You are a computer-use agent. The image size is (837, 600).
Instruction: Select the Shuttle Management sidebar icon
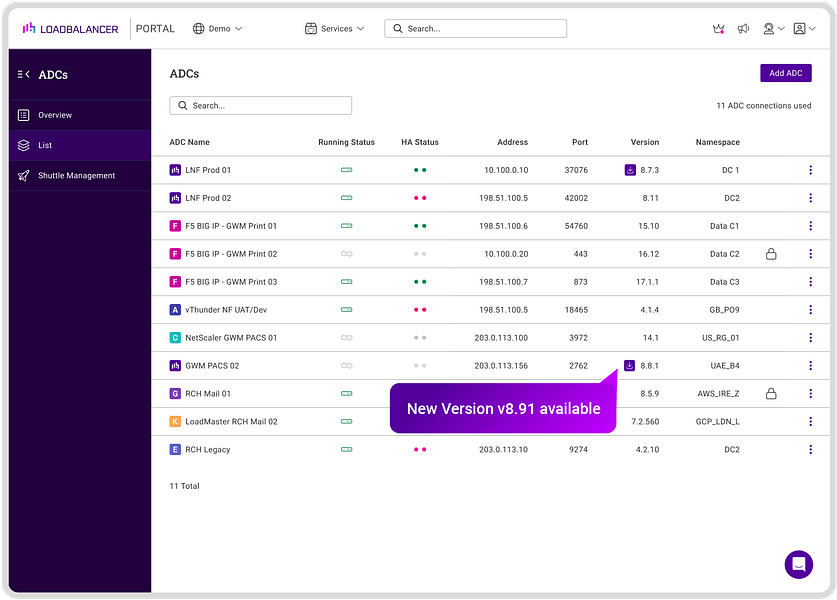[22, 177]
